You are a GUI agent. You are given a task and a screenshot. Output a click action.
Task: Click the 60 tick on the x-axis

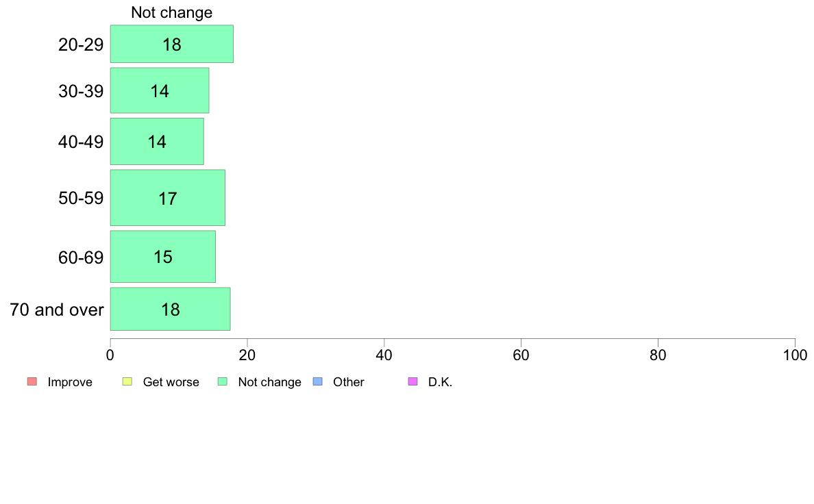[x=521, y=355]
